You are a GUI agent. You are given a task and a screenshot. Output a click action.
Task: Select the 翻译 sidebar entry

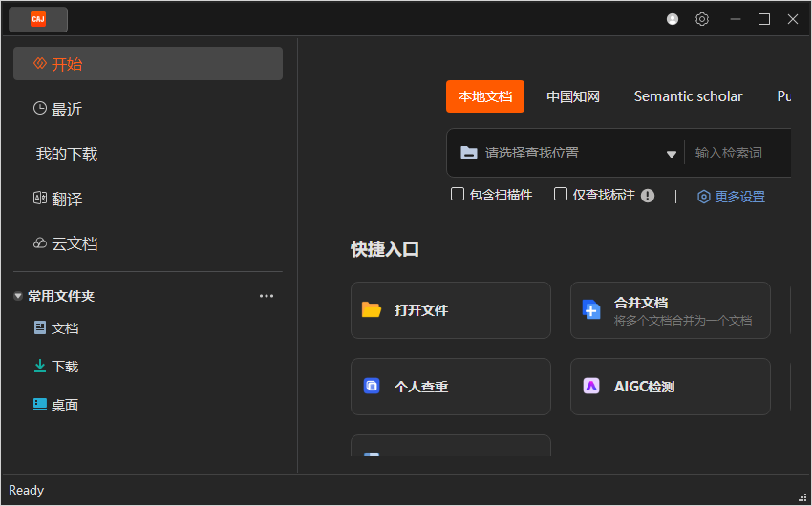pyautogui.click(x=148, y=199)
